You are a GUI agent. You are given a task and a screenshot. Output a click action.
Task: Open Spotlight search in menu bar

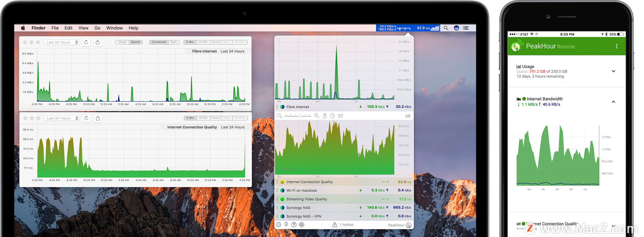point(446,28)
